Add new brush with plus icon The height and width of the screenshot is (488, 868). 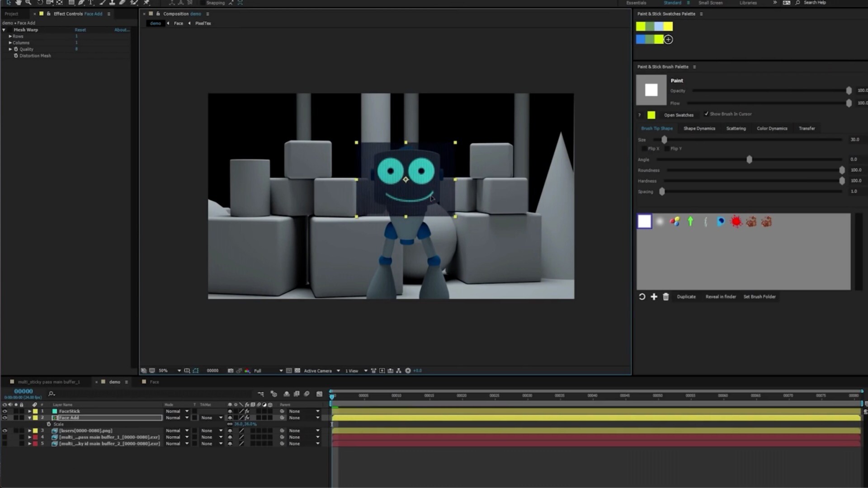[654, 297]
